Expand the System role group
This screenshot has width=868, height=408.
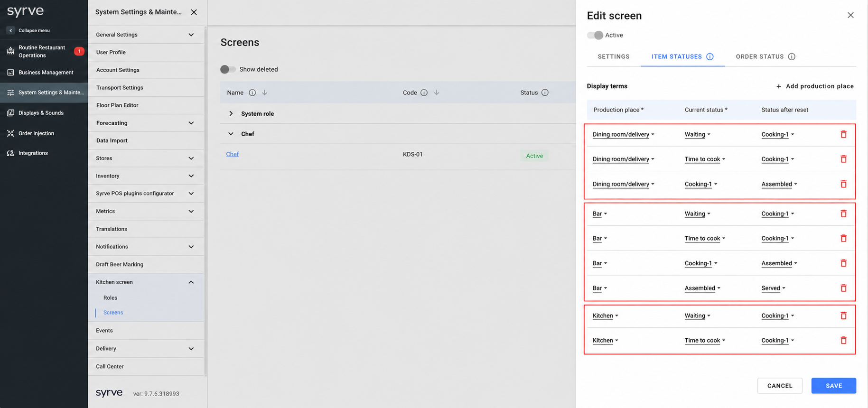[x=231, y=113]
